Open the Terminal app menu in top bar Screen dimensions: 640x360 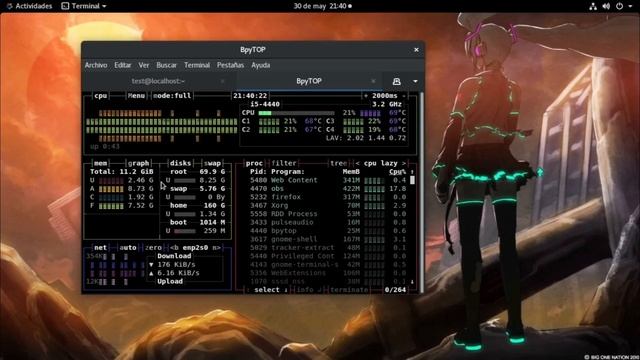[x=84, y=6]
